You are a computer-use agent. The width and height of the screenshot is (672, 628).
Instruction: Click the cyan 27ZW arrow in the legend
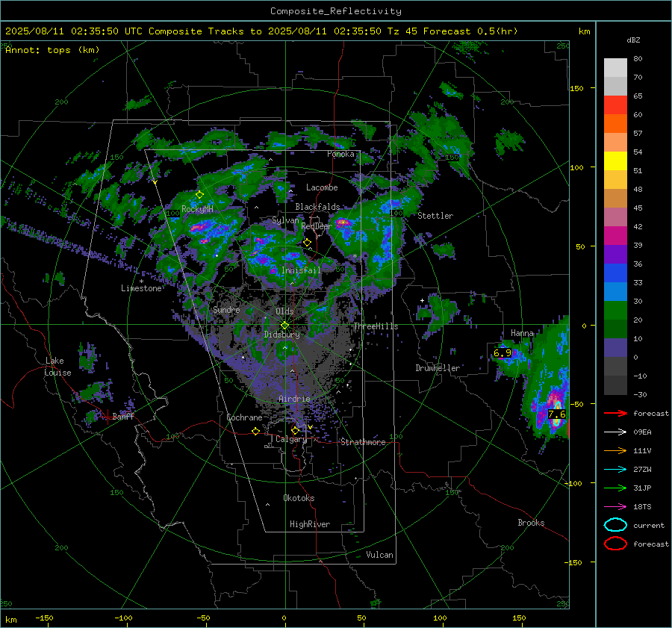[x=615, y=470]
